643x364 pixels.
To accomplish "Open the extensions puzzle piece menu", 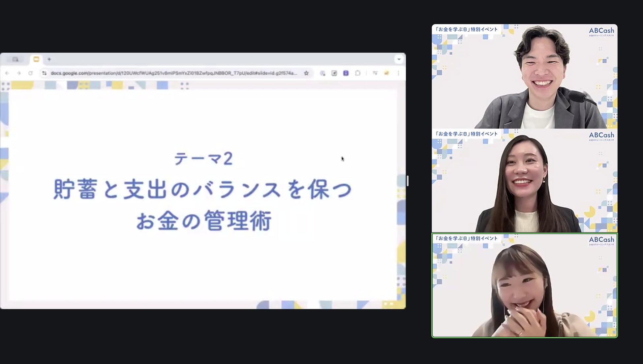I will coord(358,73).
